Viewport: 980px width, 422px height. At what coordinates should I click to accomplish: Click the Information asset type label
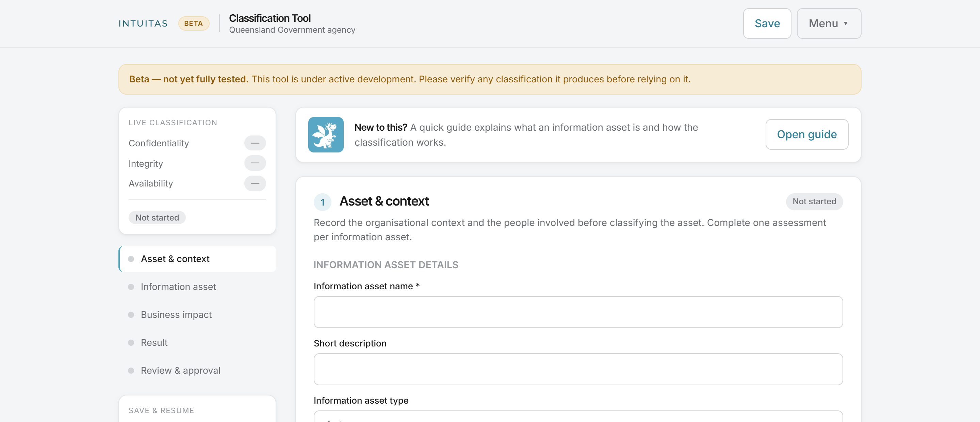click(361, 400)
